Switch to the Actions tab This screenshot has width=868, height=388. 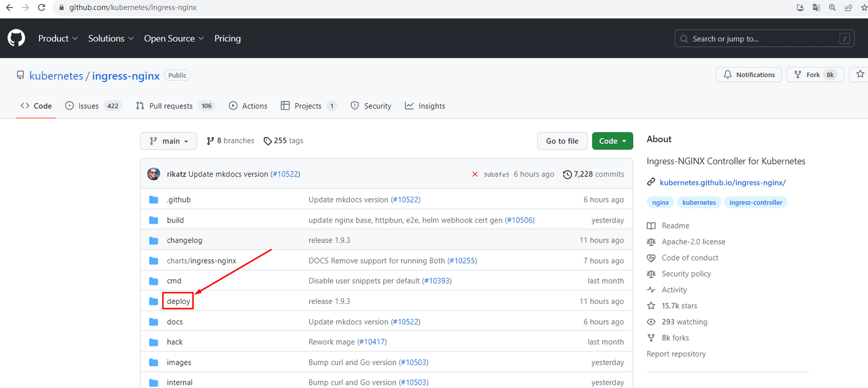point(248,106)
